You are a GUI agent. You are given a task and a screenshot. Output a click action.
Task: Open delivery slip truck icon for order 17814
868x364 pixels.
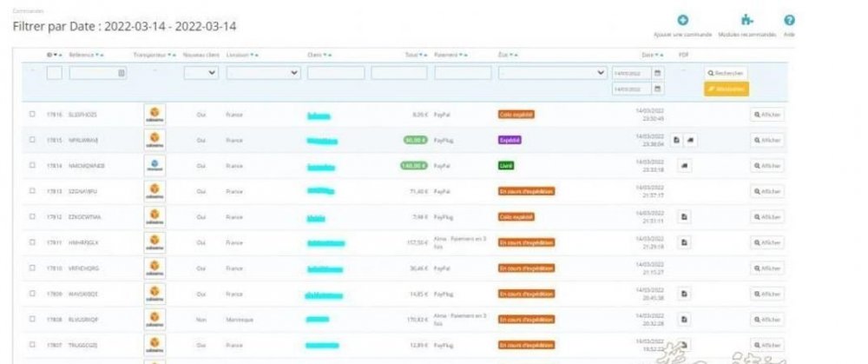pyautogui.click(x=684, y=166)
